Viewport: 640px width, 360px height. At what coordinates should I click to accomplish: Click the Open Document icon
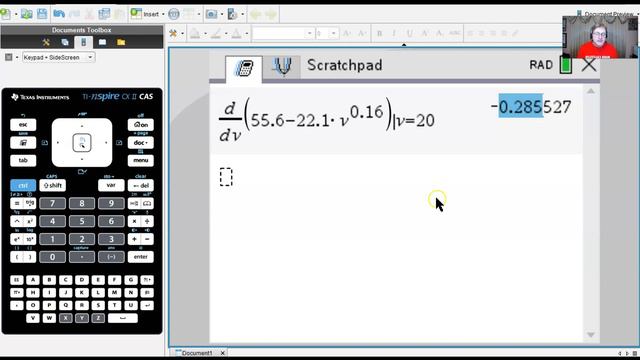27,14
